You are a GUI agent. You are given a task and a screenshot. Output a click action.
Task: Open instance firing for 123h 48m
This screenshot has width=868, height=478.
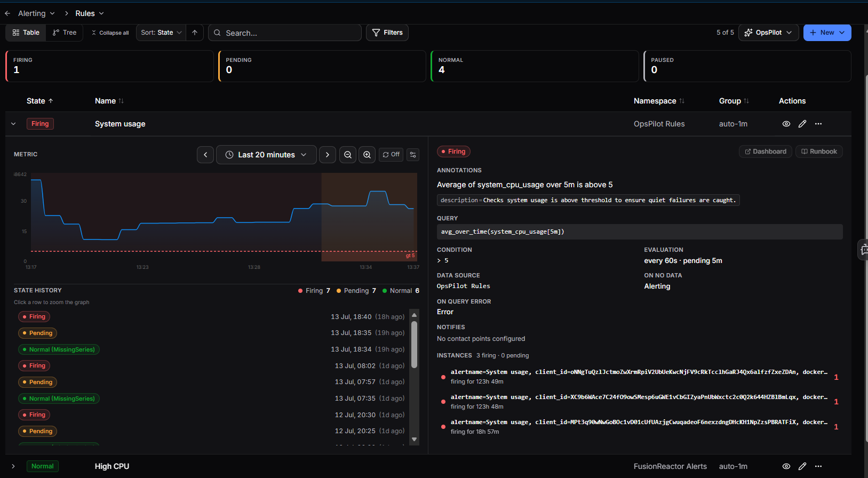(x=639, y=402)
